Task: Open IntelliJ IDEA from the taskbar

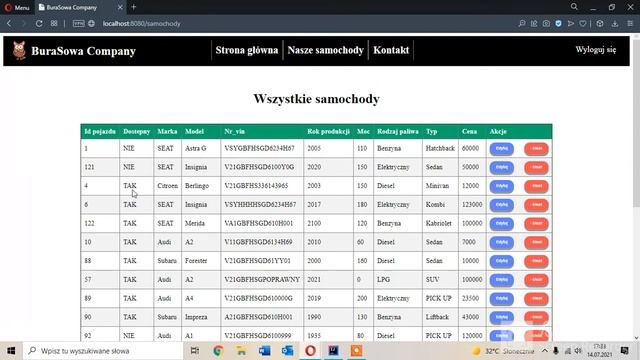Action: [333, 351]
